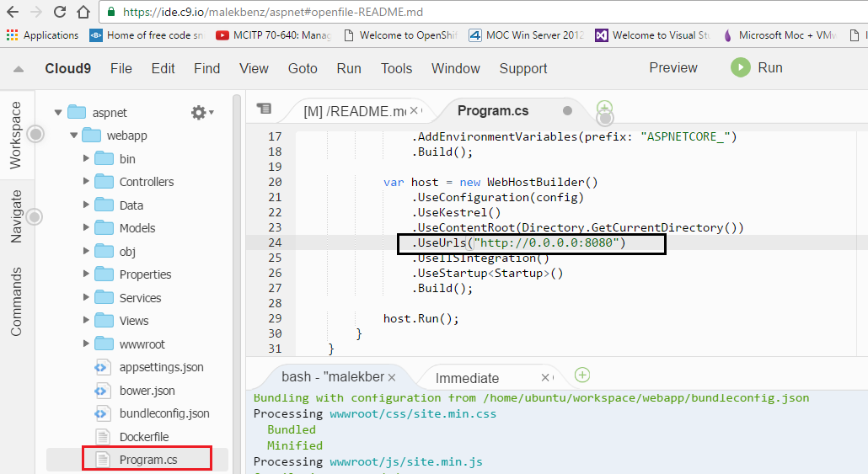
Task: Click the browser home icon
Action: point(83,12)
